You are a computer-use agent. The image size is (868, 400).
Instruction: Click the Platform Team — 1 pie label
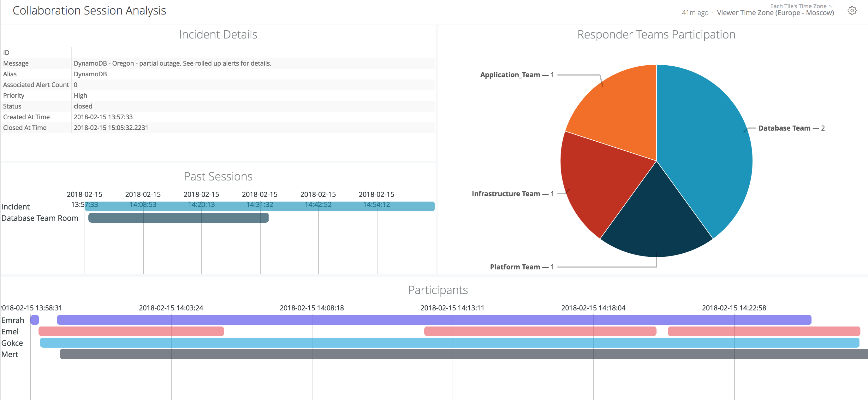[522, 267]
